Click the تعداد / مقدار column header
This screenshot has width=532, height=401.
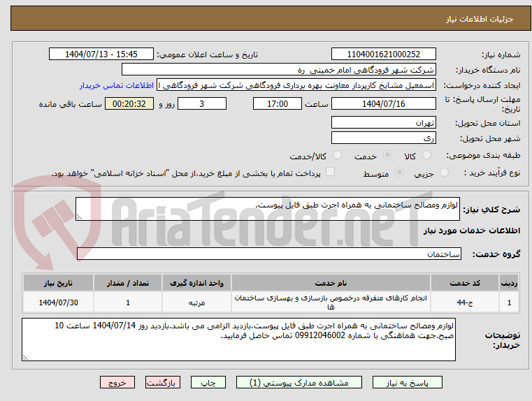click(x=128, y=283)
